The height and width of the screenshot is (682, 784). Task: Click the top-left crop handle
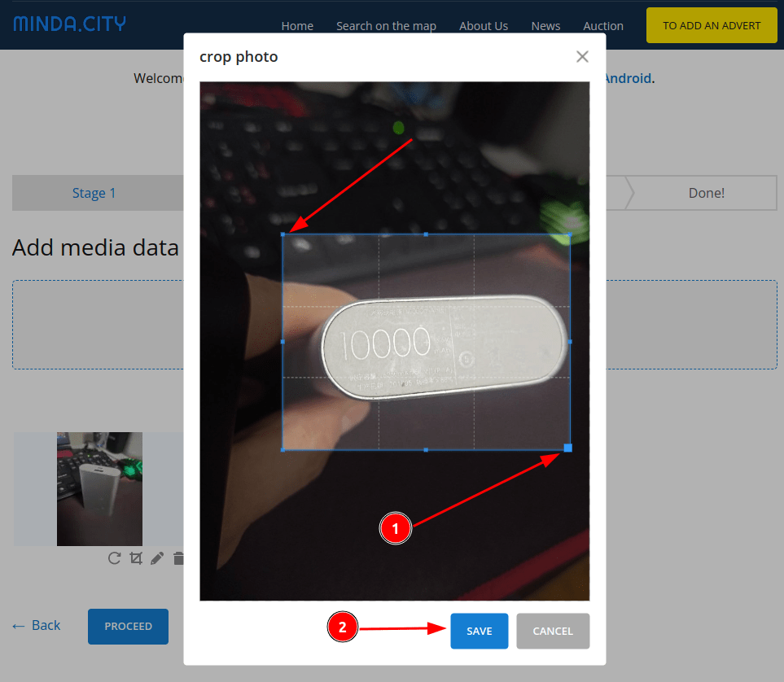click(283, 234)
